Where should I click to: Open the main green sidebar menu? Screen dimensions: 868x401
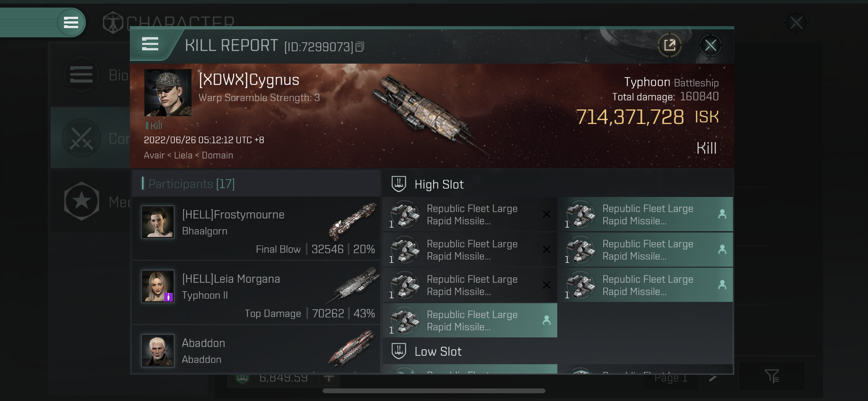coord(71,23)
